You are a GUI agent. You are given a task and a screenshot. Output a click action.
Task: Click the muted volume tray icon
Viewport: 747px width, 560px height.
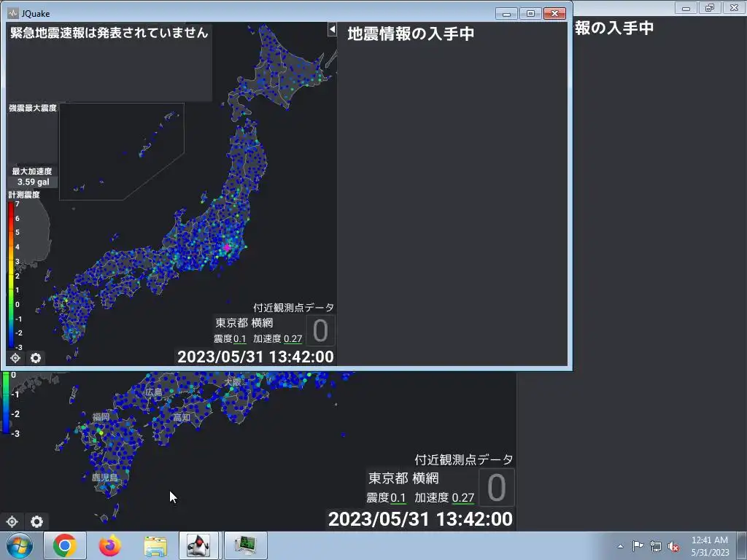673,546
